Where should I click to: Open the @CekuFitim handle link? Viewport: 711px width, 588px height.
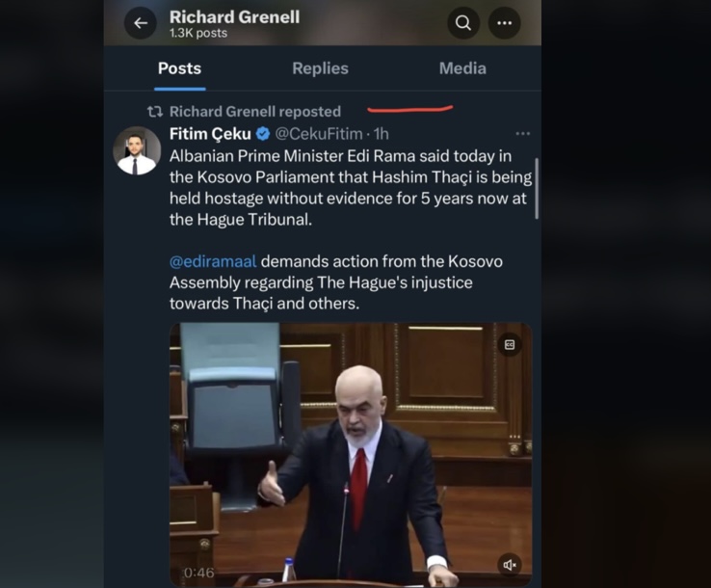(319, 134)
